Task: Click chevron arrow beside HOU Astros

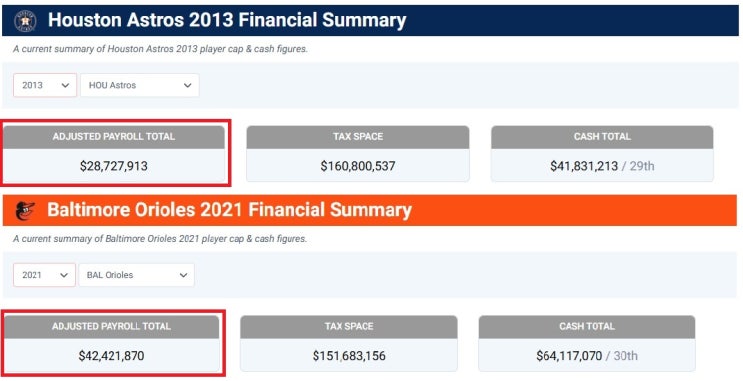Action: click(188, 85)
